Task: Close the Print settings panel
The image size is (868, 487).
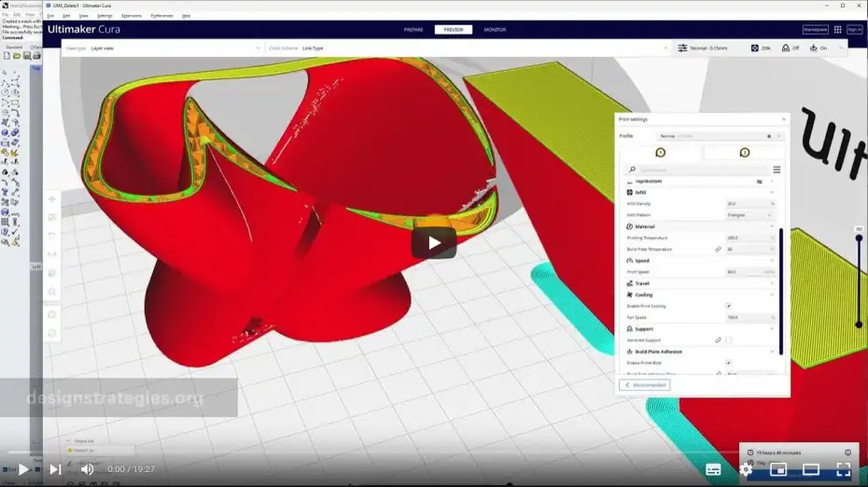Action: click(x=783, y=119)
